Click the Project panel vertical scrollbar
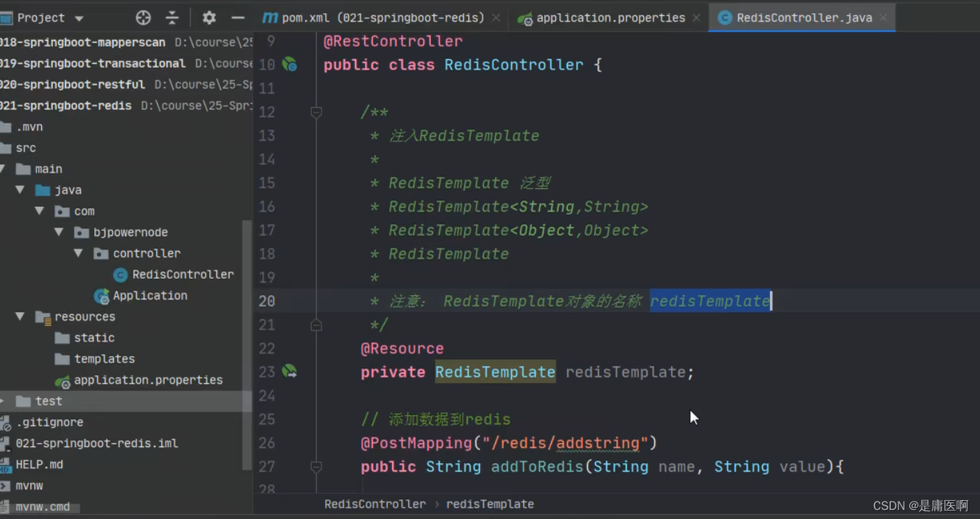This screenshot has height=519, width=980. coord(246,345)
